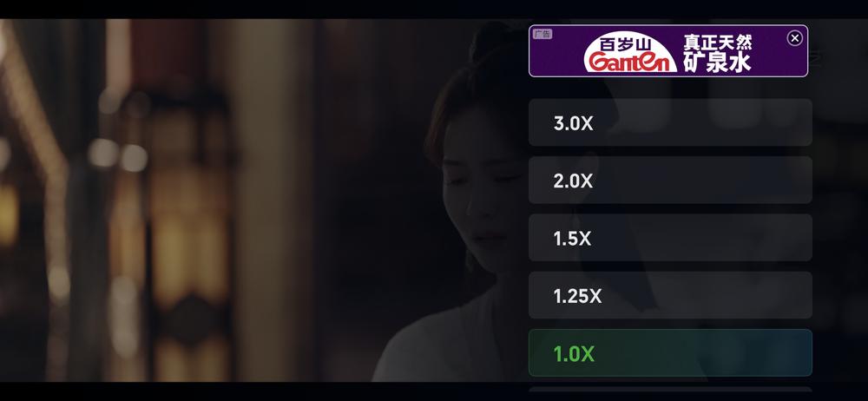Close the Ganten ad banner
The width and height of the screenshot is (868, 401).
pos(794,37)
